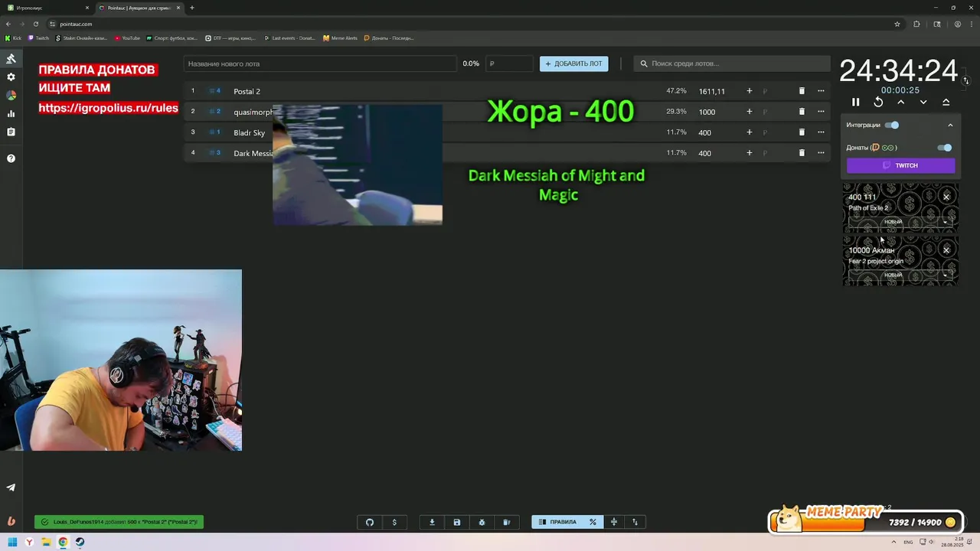Click the compact view icon in bottom toolbar
The width and height of the screenshot is (980, 551).
click(613, 522)
